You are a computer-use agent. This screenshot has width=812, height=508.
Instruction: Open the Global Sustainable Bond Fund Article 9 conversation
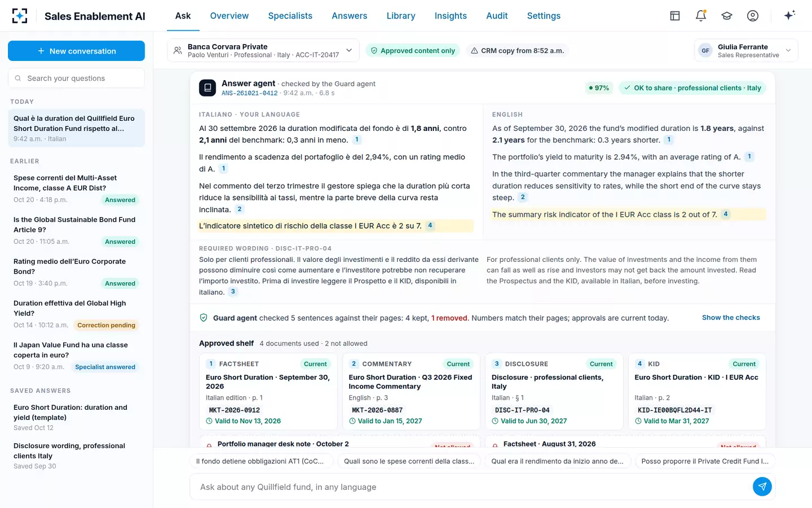(x=76, y=230)
